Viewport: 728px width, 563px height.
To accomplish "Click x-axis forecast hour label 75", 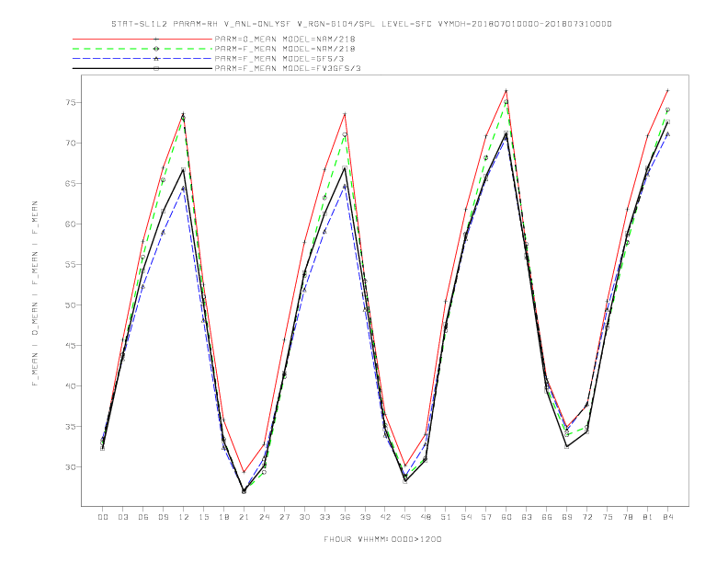I will [608, 517].
